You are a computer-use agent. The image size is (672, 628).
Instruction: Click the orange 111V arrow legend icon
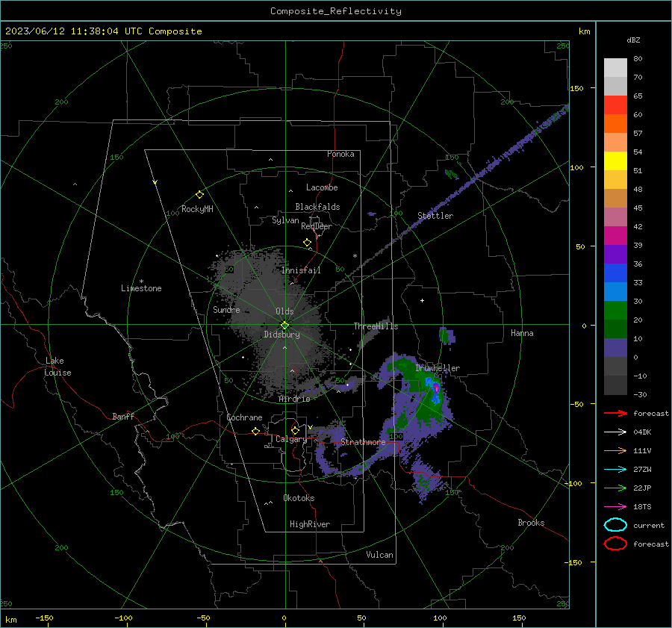point(615,450)
